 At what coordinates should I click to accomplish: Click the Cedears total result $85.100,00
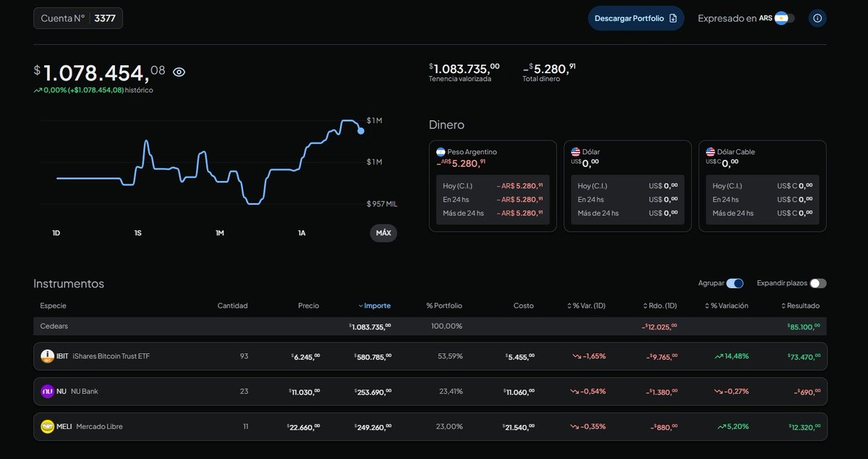804,326
